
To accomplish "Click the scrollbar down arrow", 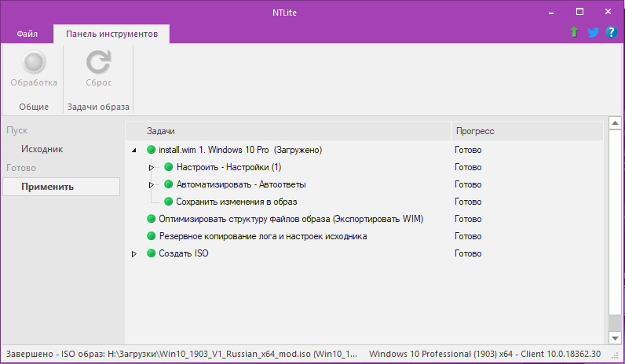I will [x=615, y=338].
